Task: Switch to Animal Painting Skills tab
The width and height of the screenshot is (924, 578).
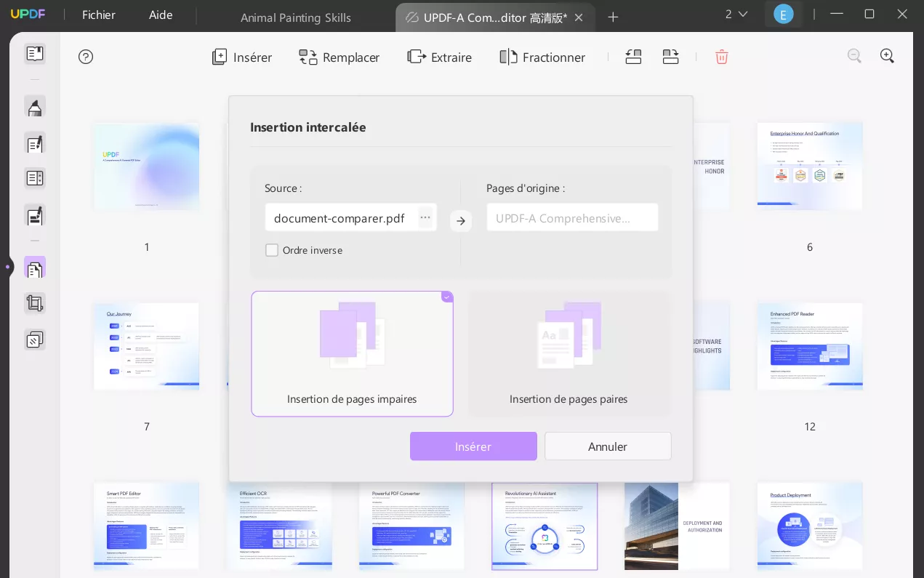Action: (296, 17)
